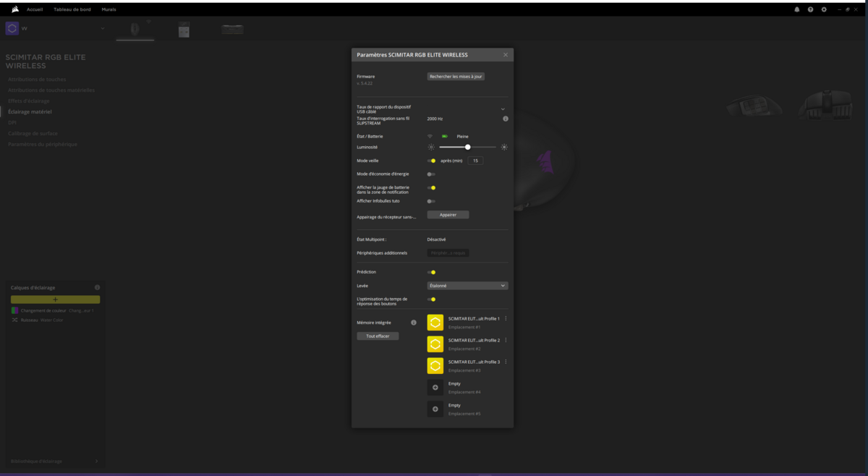The width and height of the screenshot is (868, 476).
Task: Click the 2000 Hz polling rate value
Action: click(435, 119)
